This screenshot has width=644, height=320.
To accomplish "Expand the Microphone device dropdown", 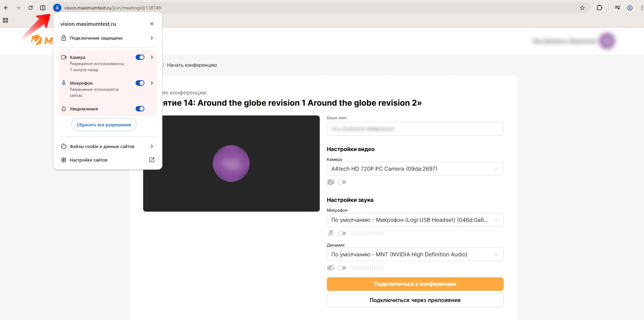I will (x=415, y=220).
